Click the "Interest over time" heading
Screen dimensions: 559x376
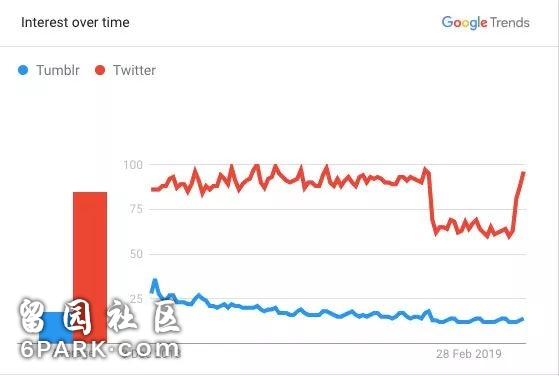pyautogui.click(x=75, y=22)
